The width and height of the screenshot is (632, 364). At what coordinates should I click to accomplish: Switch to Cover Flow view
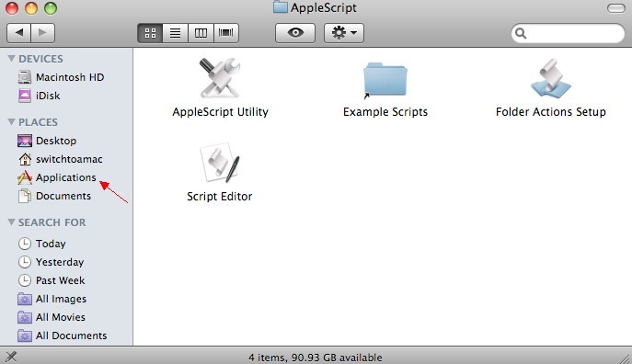(225, 32)
